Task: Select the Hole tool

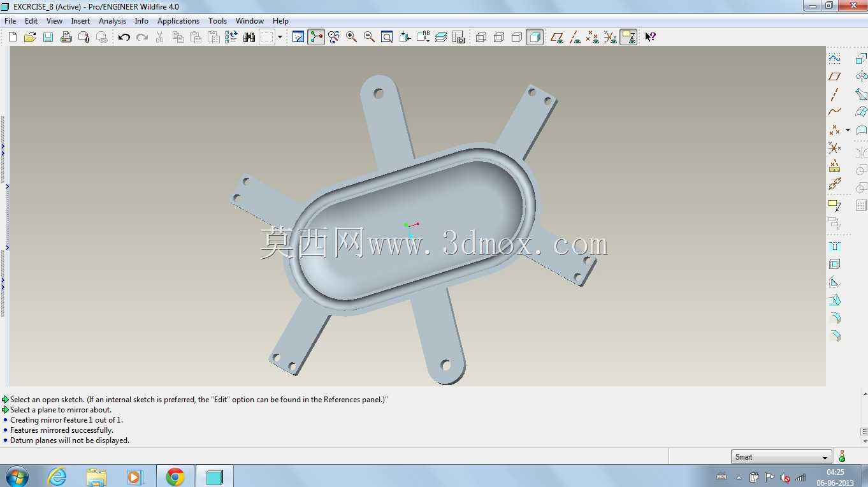Action: (x=834, y=246)
